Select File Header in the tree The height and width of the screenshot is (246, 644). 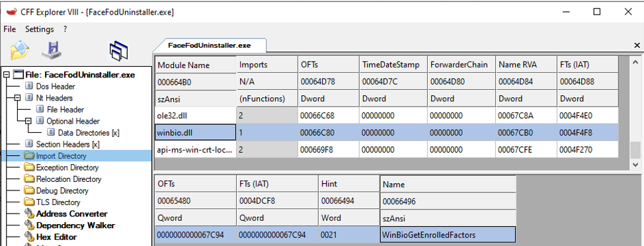[x=65, y=110]
